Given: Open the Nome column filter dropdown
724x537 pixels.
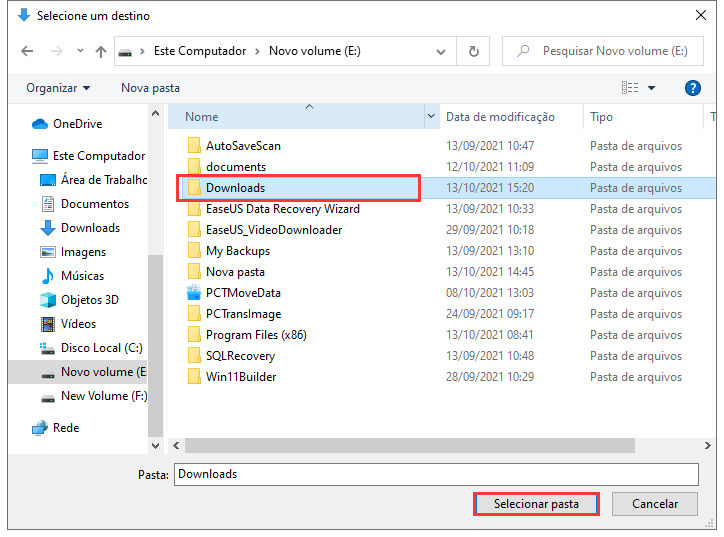Looking at the screenshot, I should click(x=431, y=117).
